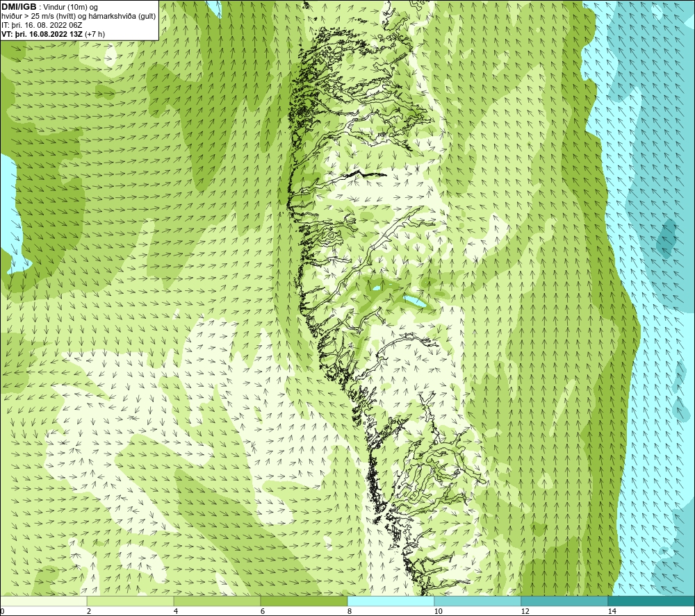Click the '(+7 h)' forecast offset text
695x616 pixels.
tap(95, 34)
